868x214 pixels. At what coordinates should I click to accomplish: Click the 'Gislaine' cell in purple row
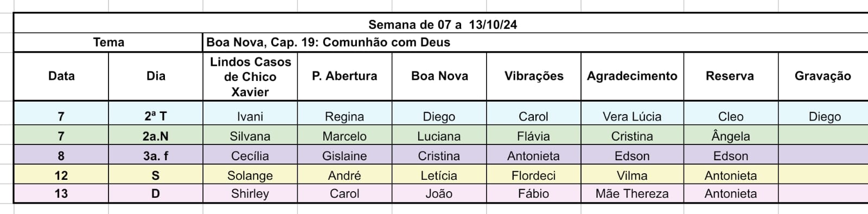(x=344, y=155)
